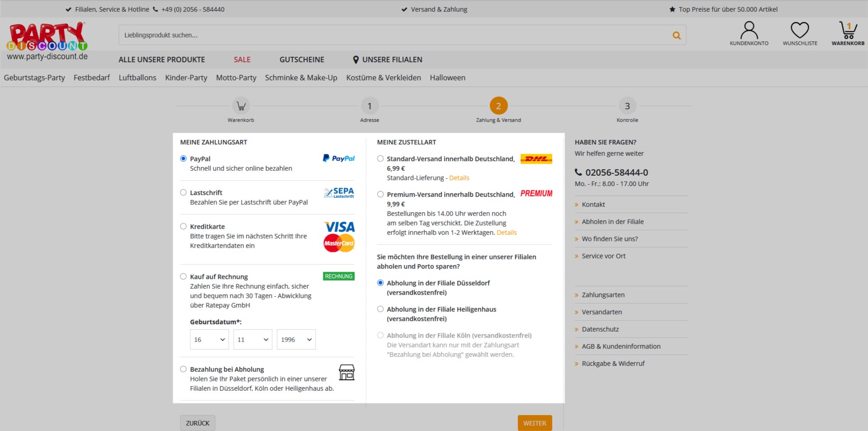The width and height of the screenshot is (868, 431).
Task: Select Bezahlung bei Abholung radio button
Action: point(183,369)
